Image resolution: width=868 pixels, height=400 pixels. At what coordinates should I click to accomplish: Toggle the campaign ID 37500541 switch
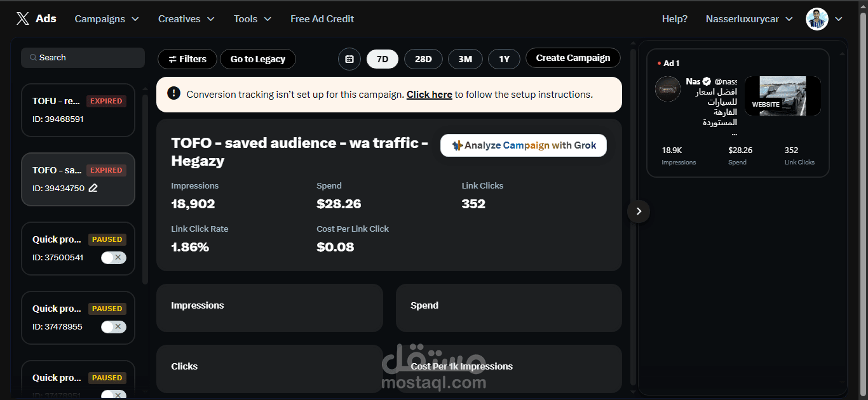point(114,258)
